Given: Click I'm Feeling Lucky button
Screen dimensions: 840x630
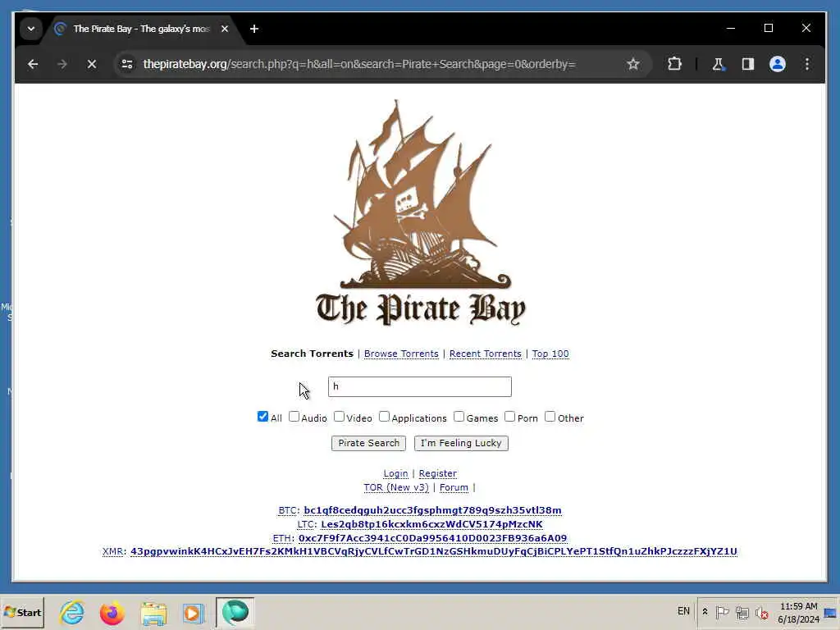Looking at the screenshot, I should (461, 443).
